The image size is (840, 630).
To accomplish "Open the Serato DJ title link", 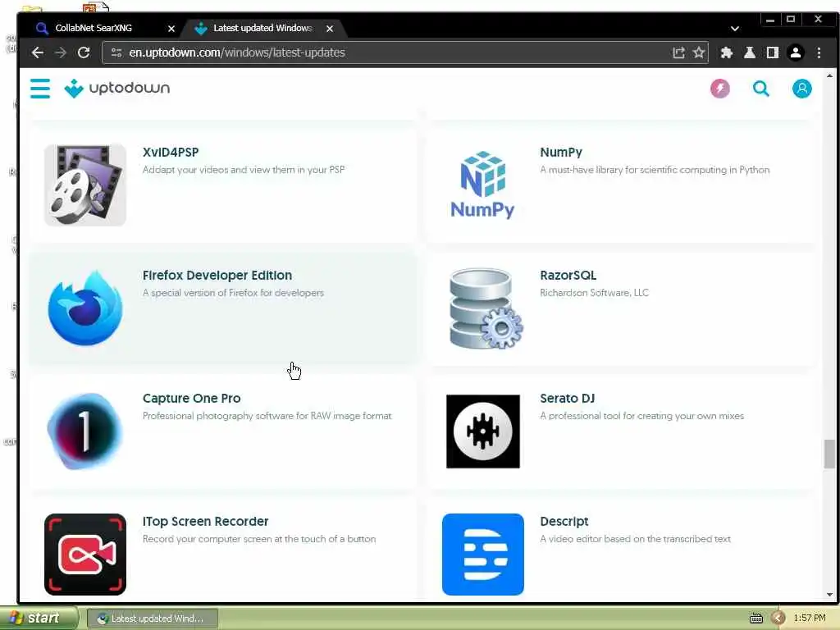I will point(568,399).
